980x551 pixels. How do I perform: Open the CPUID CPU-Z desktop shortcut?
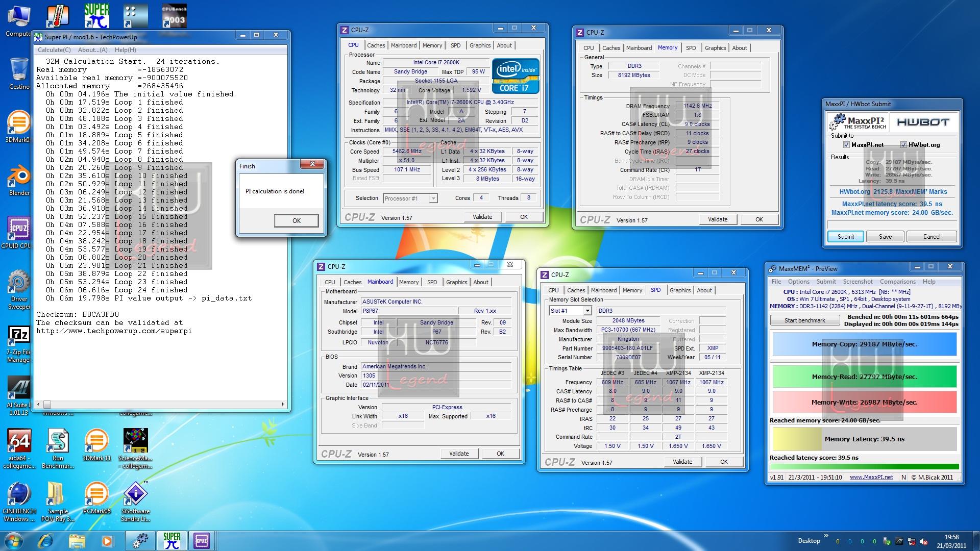point(19,233)
